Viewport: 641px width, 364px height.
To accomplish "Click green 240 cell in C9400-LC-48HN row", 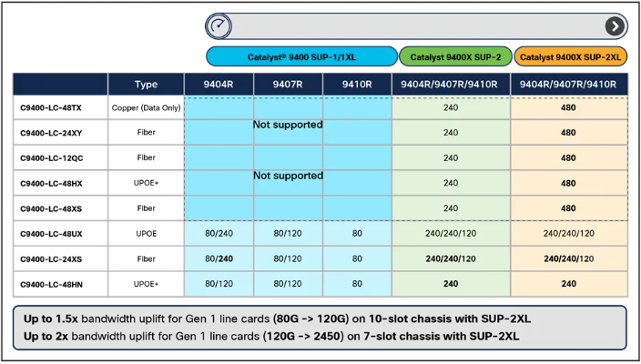I will pyautogui.click(x=451, y=284).
